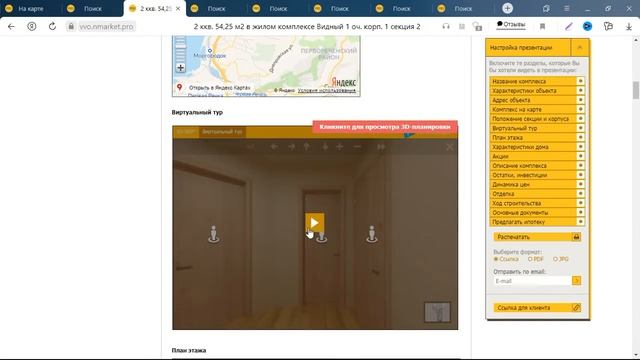Select the JPG format radio

555,259
